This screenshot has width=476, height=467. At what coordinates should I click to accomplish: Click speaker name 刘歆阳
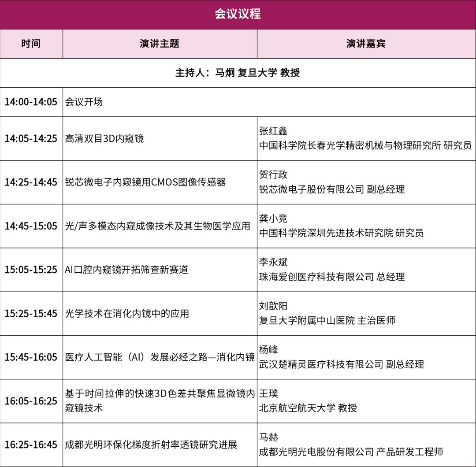click(273, 306)
